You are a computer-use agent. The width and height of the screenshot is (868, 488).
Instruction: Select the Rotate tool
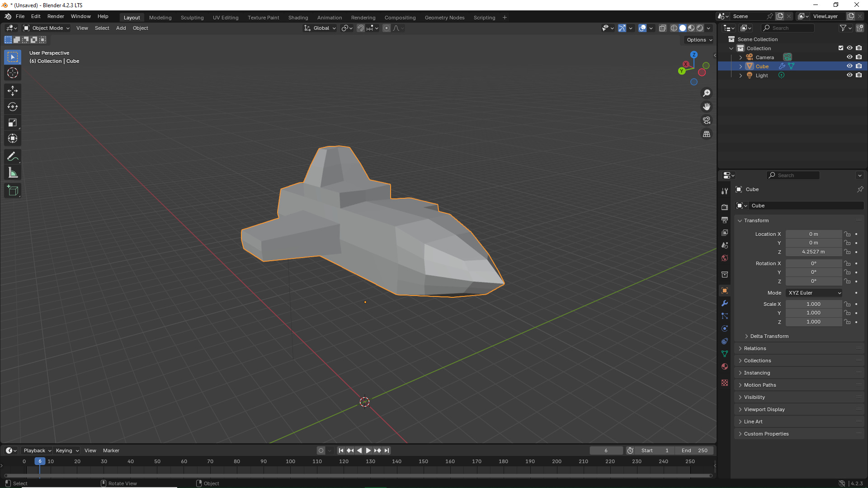coord(13,107)
